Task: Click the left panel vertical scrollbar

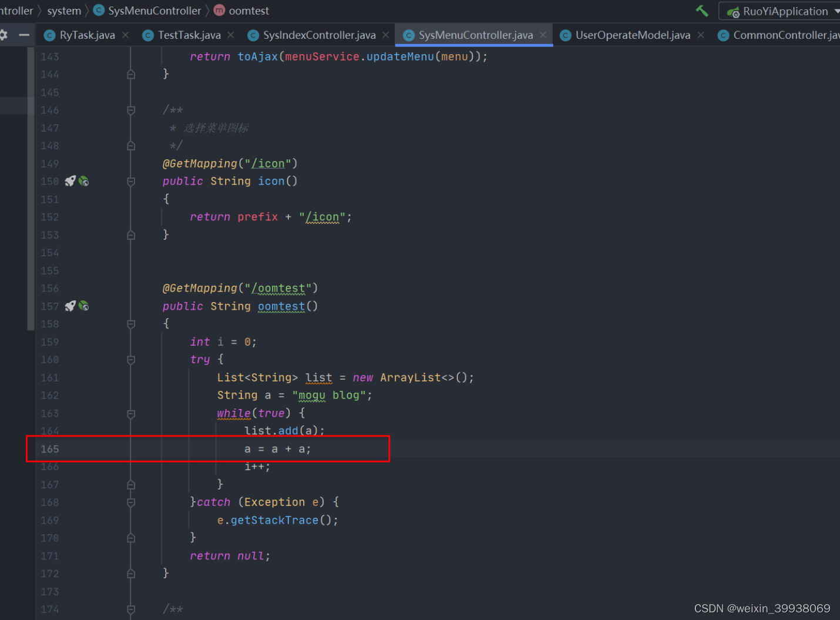Action: 31,188
